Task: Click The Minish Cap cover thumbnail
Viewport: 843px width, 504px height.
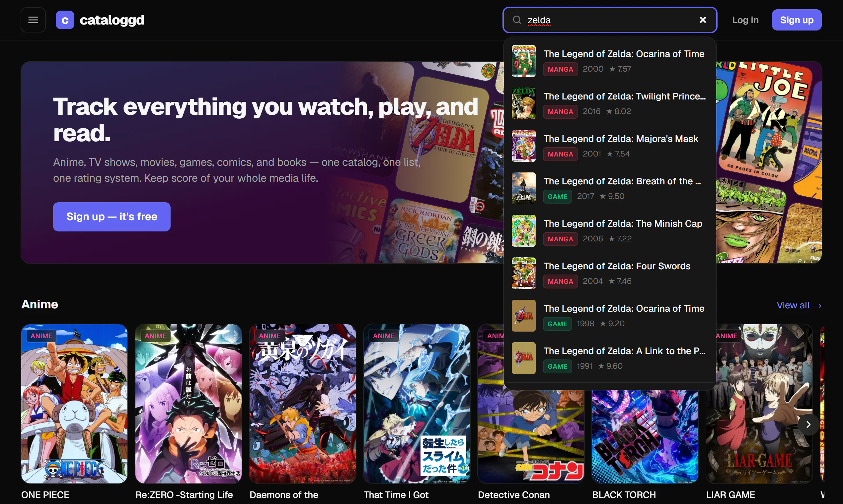Action: (x=523, y=231)
